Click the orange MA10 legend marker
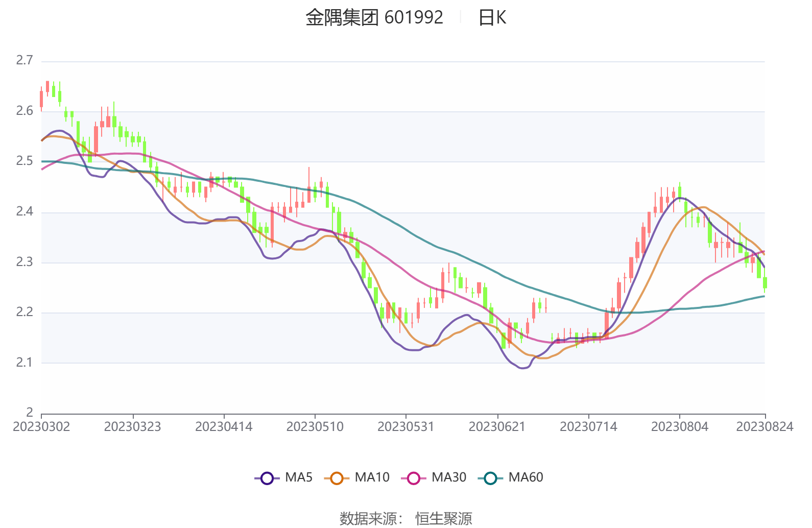The height and width of the screenshot is (528, 812). [337, 478]
